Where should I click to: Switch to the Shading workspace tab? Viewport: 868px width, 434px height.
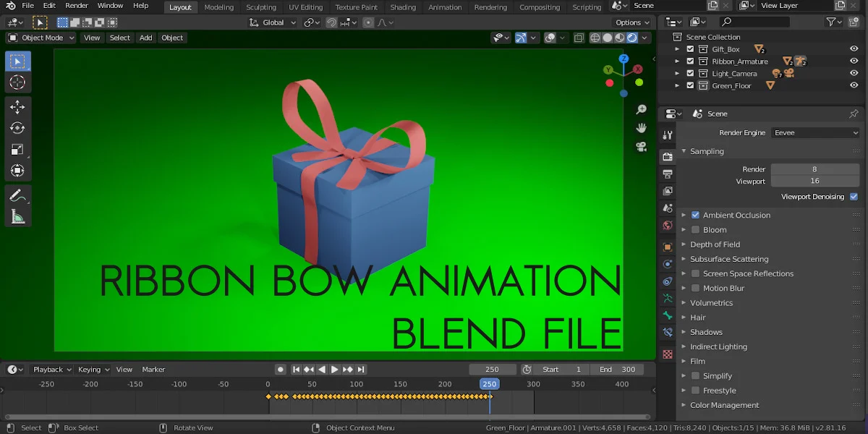coord(403,7)
